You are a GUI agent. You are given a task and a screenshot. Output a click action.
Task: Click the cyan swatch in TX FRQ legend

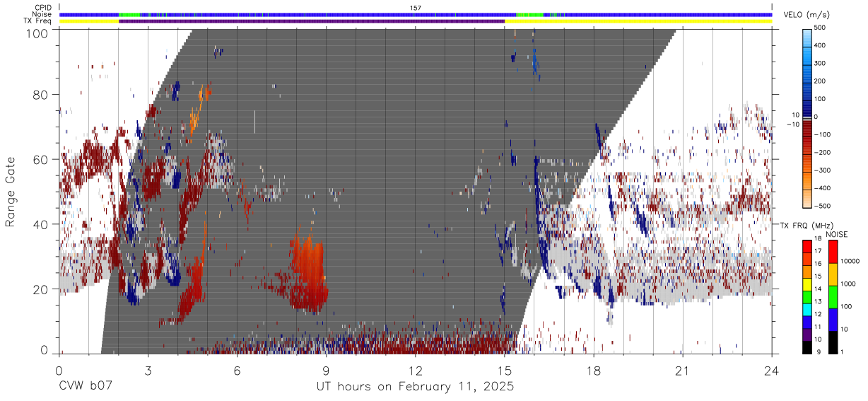pyautogui.click(x=807, y=310)
